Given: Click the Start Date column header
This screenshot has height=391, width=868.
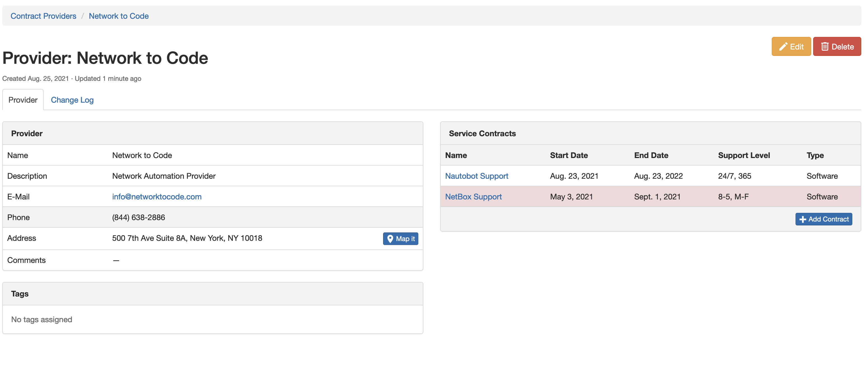Looking at the screenshot, I should point(568,155).
